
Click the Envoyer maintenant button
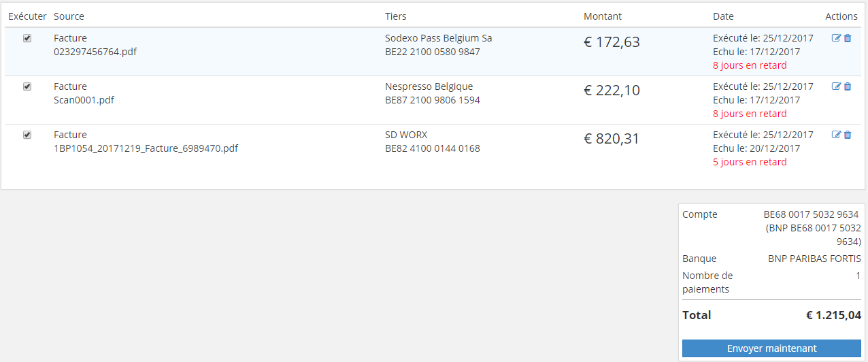[x=771, y=348]
